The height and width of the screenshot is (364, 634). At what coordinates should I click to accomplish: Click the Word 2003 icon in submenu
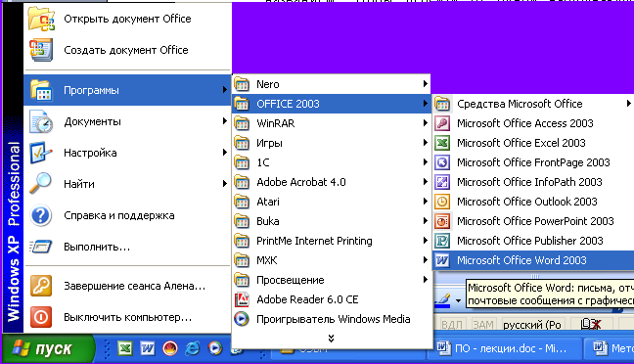442,260
